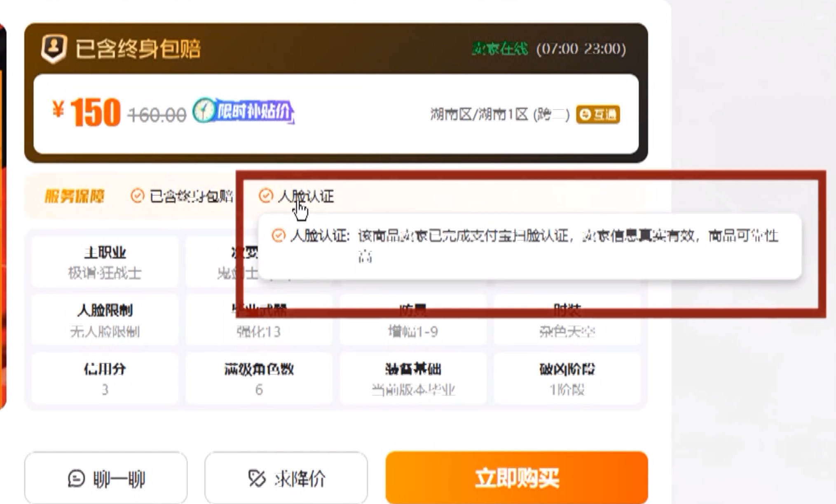Click the 人脸限制 无人脸限制 cell
836x504 pixels.
[x=105, y=320]
